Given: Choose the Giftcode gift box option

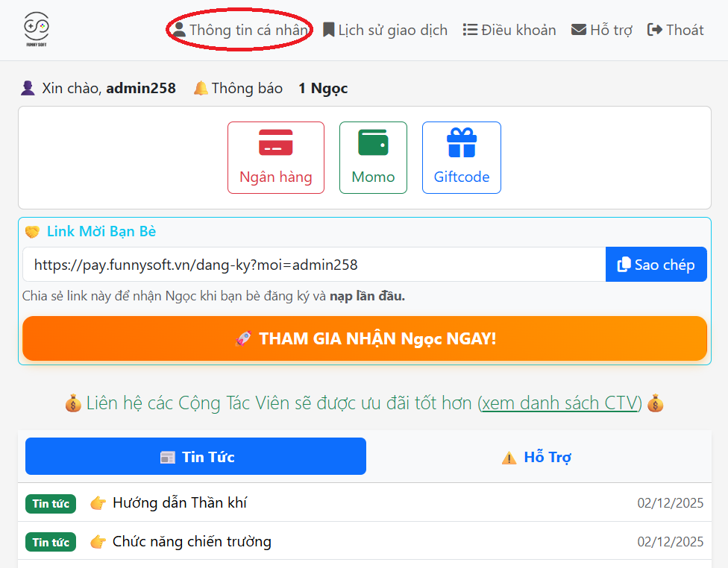Looking at the screenshot, I should pyautogui.click(x=461, y=157).
